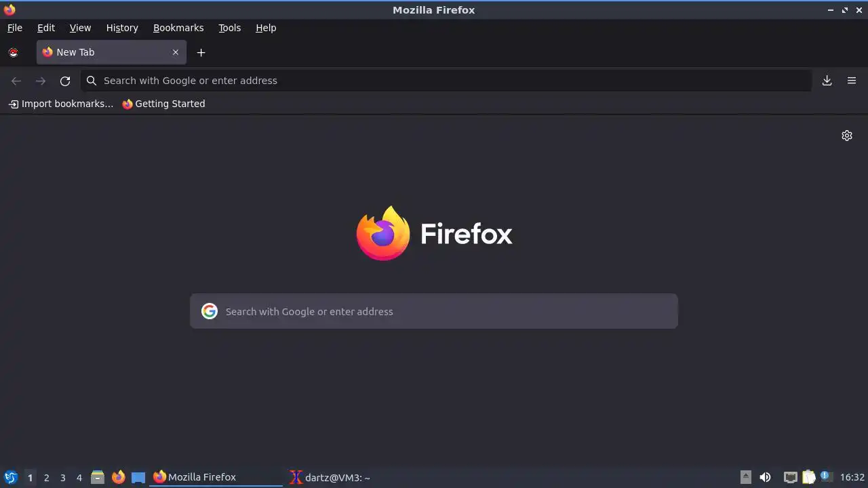This screenshot has width=868, height=488.
Task: Click the notification tray icon
Action: coord(826,476)
